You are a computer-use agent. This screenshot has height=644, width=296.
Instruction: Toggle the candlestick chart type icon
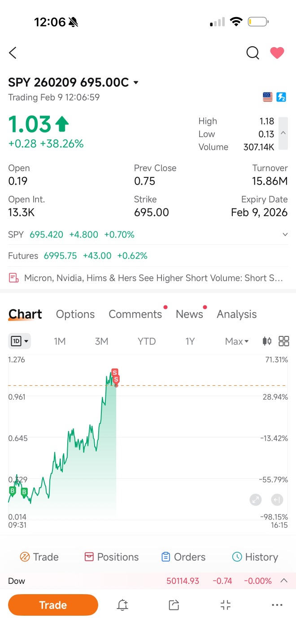point(267,341)
